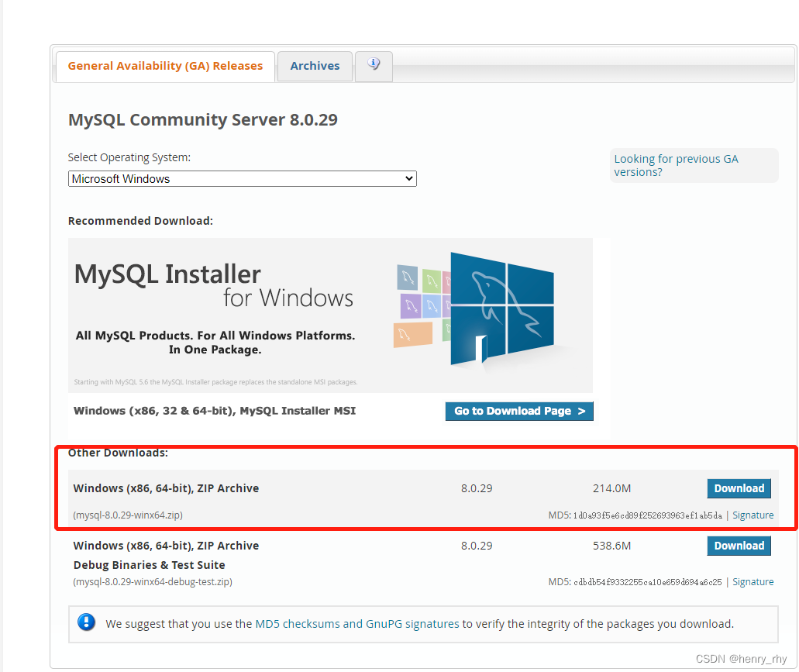Click the Windows logo with dolphin graphic

[x=502, y=309]
